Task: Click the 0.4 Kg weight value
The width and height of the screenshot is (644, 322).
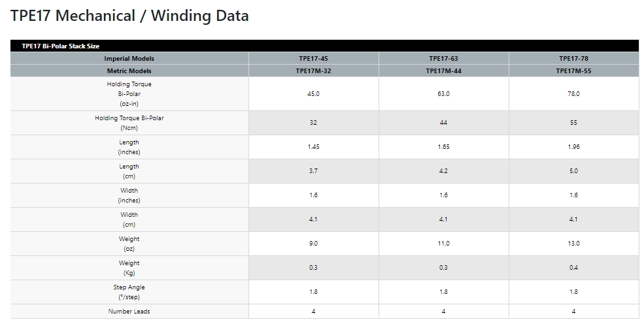Action: 574,268
